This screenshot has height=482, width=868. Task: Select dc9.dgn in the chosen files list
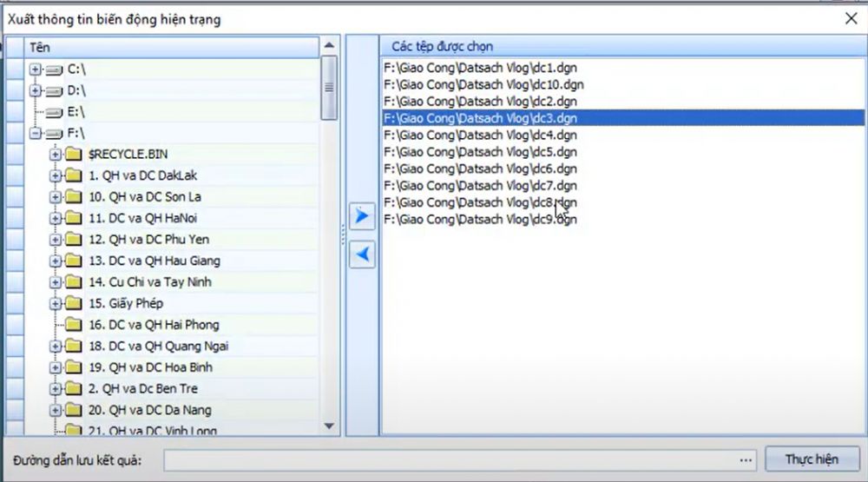point(479,219)
